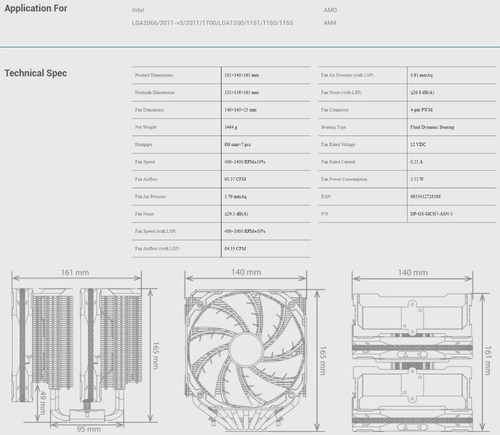Viewport: 500px width, 435px height.
Task: Click the 'Fluid Dynamic Bearing' value
Action: coord(432,127)
